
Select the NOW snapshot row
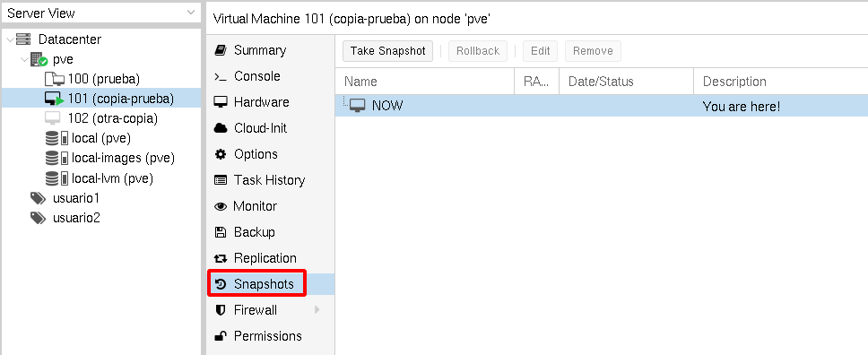(601, 106)
